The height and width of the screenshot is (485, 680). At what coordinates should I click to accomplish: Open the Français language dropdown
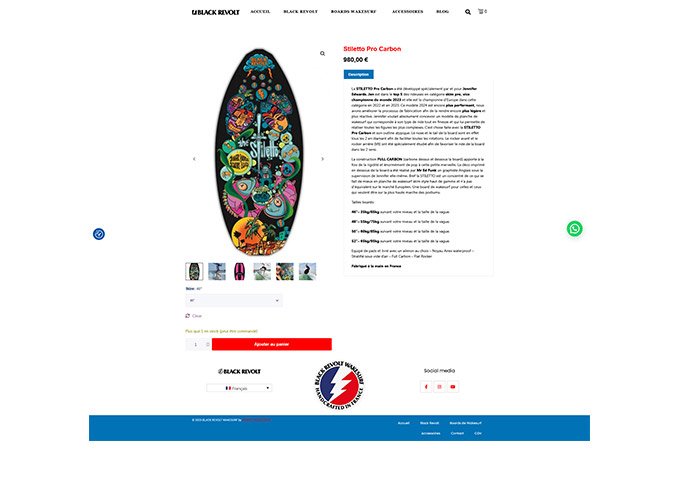click(x=239, y=388)
